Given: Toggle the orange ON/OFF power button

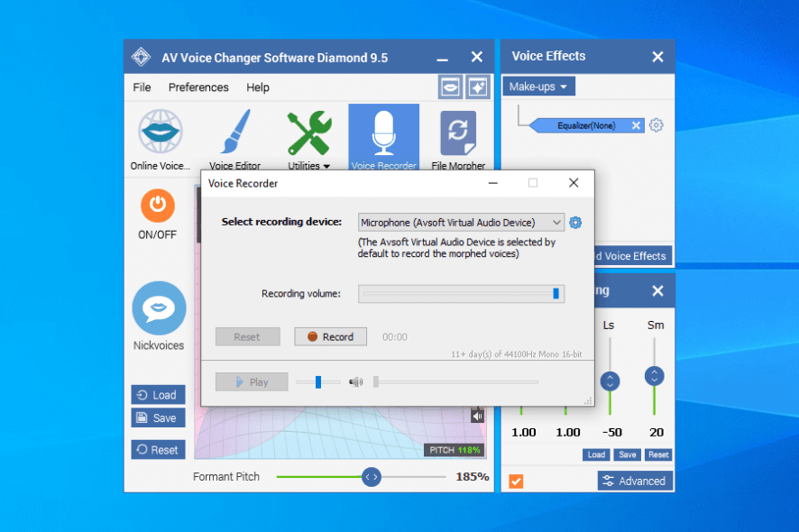Looking at the screenshot, I should pos(158,206).
